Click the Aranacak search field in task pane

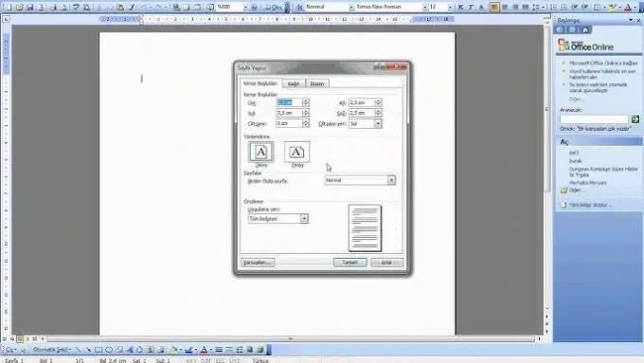pos(594,119)
